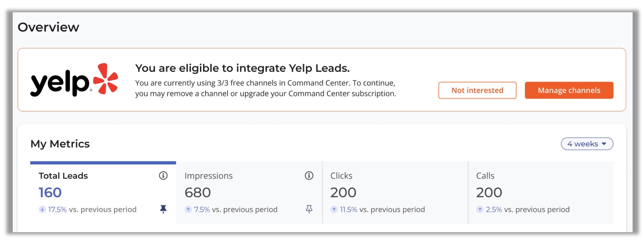644x244 pixels.
Task: Open the Total Leads info icon
Action: pyautogui.click(x=163, y=176)
